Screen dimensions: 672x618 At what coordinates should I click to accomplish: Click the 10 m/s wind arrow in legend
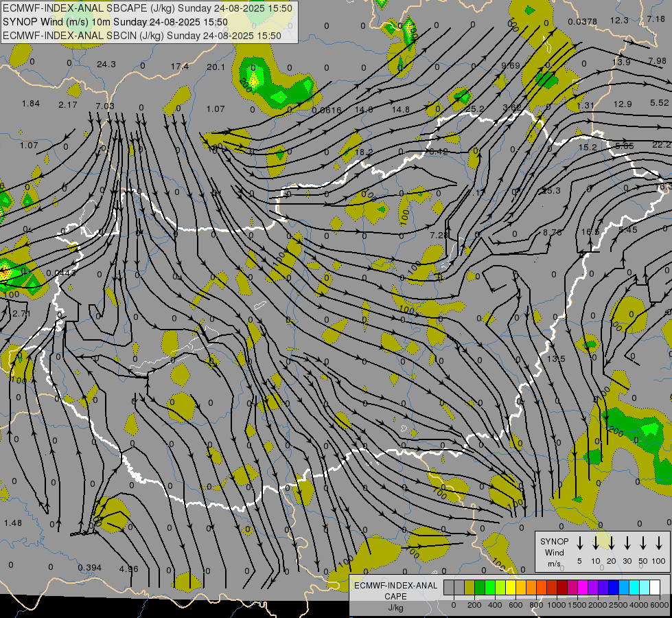tap(595, 543)
